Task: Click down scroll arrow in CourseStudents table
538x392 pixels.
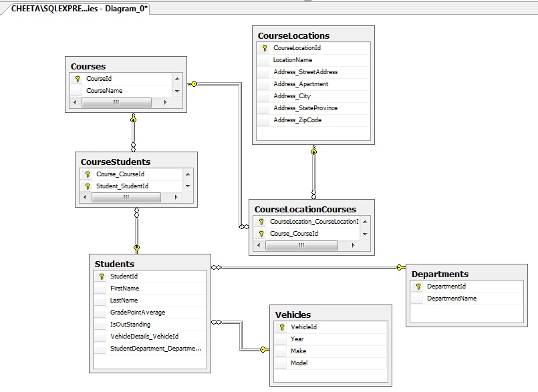Action: 188,186
